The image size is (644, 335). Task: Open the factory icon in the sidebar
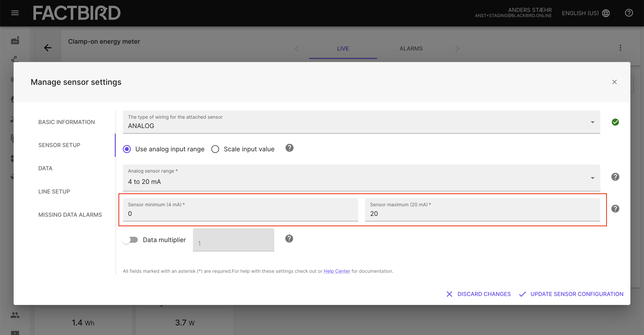click(15, 40)
